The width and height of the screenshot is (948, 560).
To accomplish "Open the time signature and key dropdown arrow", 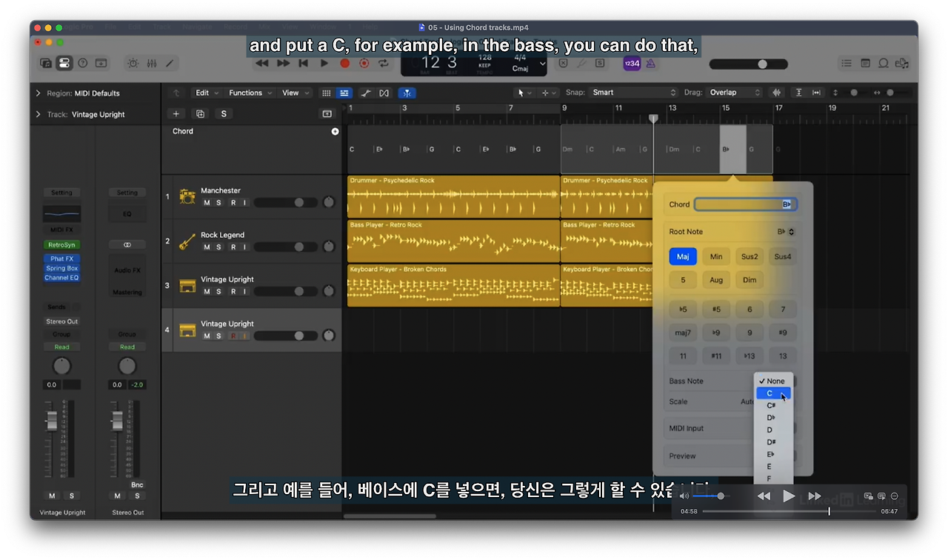I will 542,64.
